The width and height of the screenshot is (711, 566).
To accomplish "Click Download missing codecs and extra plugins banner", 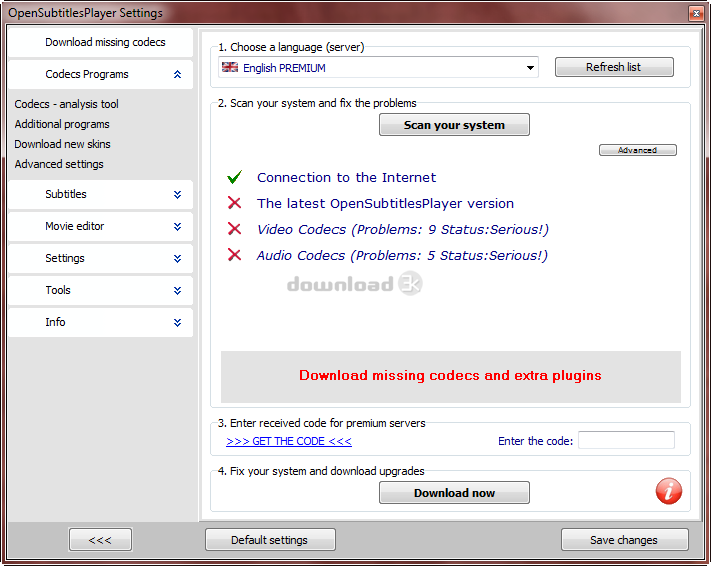I will 451,376.
